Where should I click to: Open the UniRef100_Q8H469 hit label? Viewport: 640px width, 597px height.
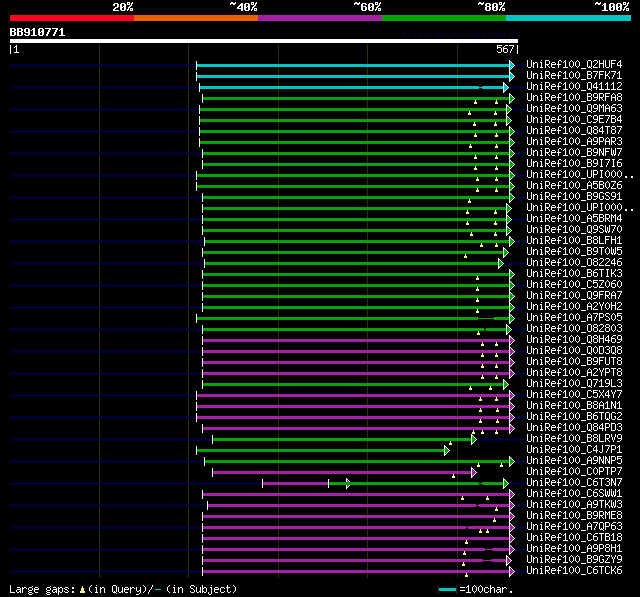point(573,340)
